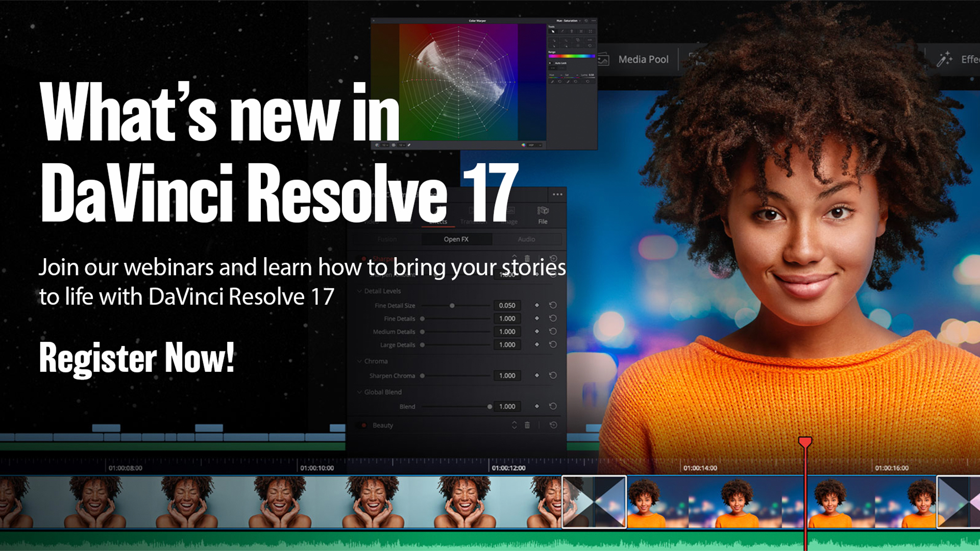980x551 pixels.
Task: Click timecode 01:00:12:00 on the ruler
Action: coord(508,468)
